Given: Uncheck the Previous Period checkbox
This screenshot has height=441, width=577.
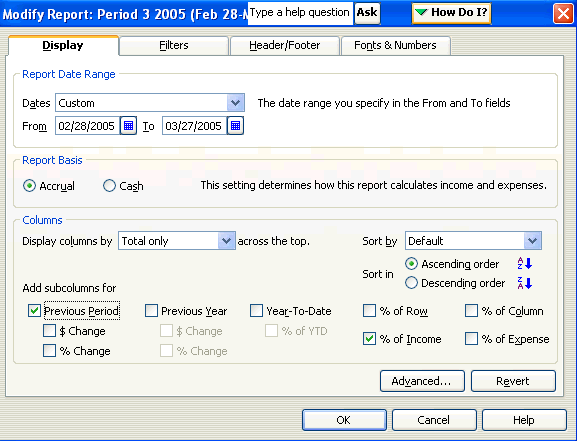Looking at the screenshot, I should tap(34, 311).
